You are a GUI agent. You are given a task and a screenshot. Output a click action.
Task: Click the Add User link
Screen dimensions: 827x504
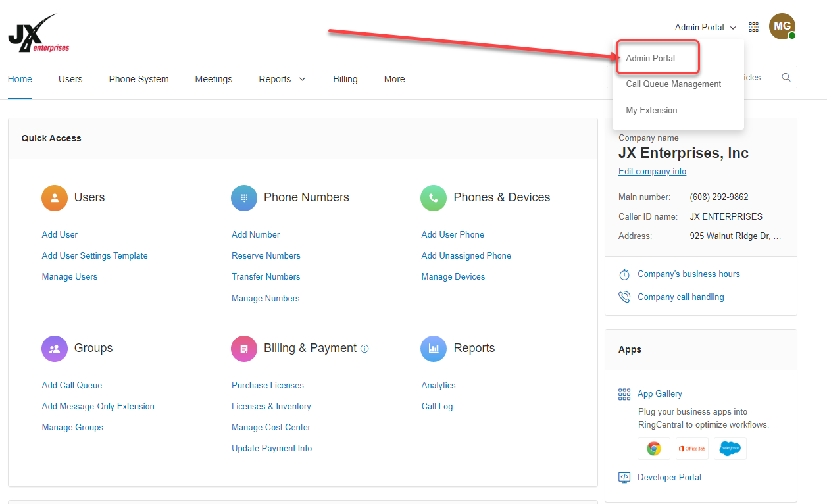[x=60, y=234]
